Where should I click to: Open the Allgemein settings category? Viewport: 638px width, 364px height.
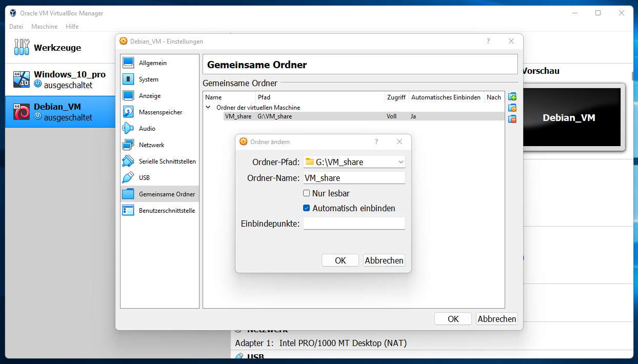[159, 63]
